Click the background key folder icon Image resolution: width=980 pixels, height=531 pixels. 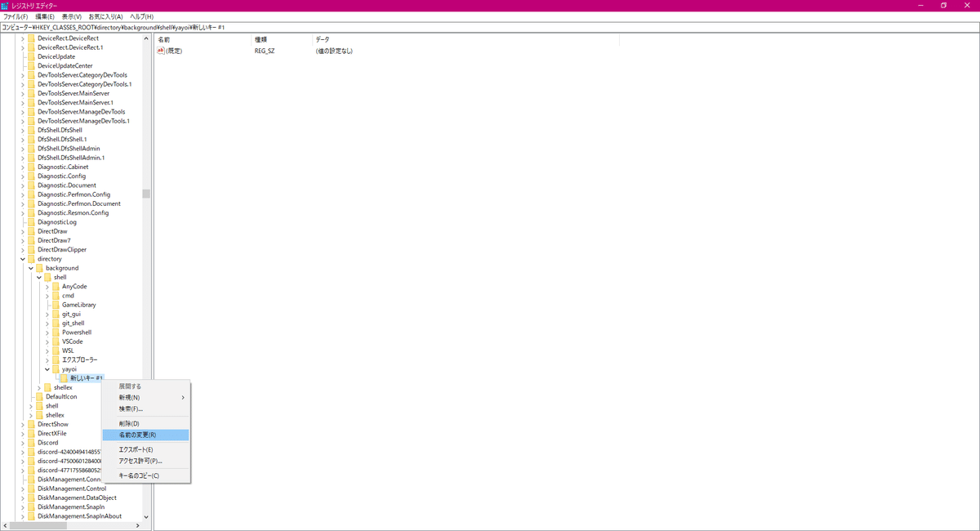point(39,268)
